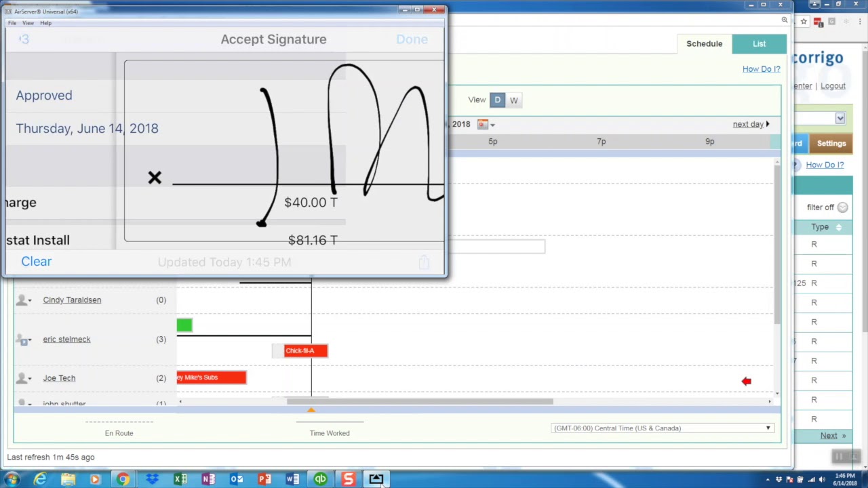Open File Explorer from taskbar
This screenshot has height=488, width=868.
(68, 479)
